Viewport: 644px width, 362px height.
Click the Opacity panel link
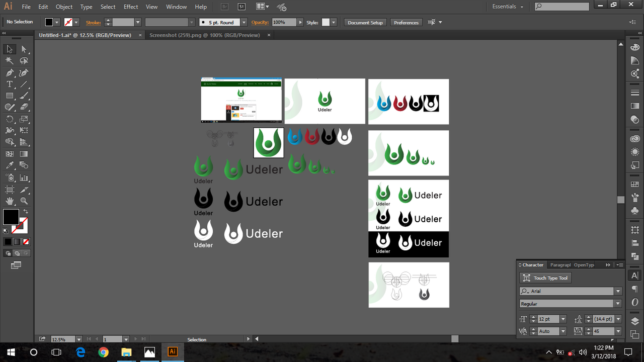[x=260, y=23]
